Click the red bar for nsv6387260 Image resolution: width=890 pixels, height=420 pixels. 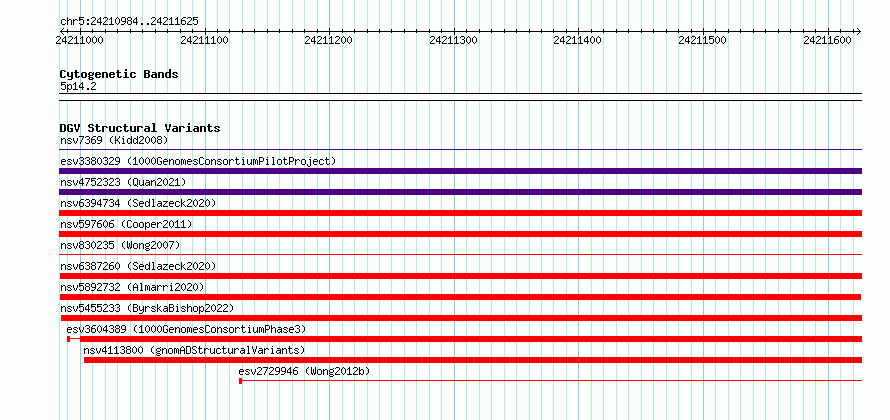pyautogui.click(x=460, y=276)
